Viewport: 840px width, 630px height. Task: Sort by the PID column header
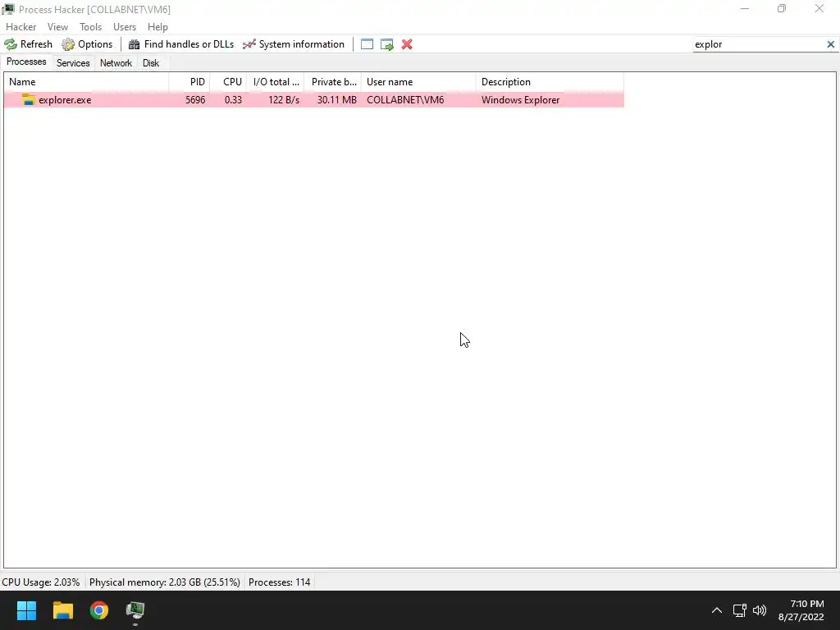(189, 82)
